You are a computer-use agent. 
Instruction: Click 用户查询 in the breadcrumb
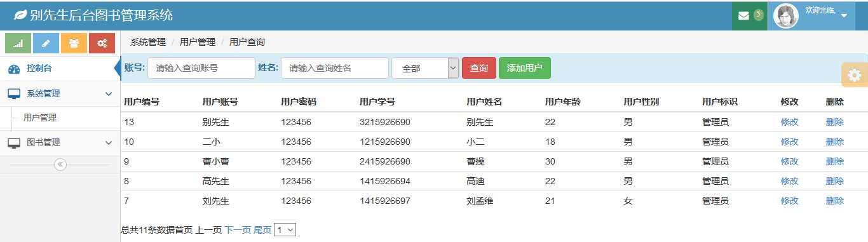(247, 42)
